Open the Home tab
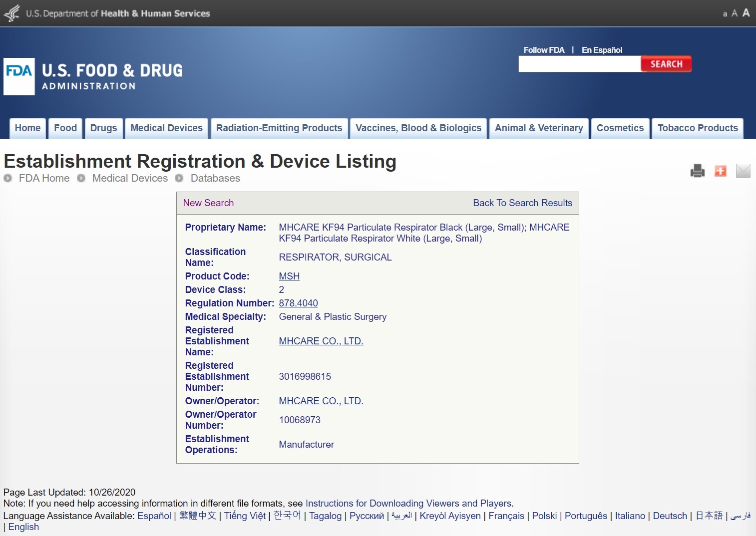 pyautogui.click(x=28, y=128)
